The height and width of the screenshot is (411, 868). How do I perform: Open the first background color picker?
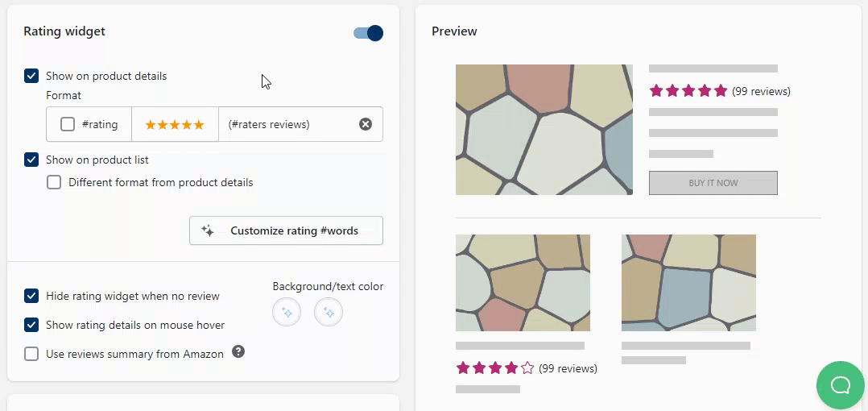[x=287, y=312]
